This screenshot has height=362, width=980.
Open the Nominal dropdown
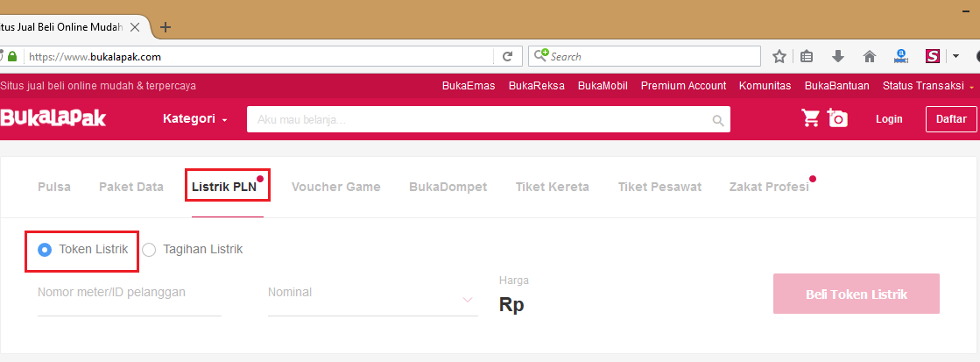click(373, 299)
